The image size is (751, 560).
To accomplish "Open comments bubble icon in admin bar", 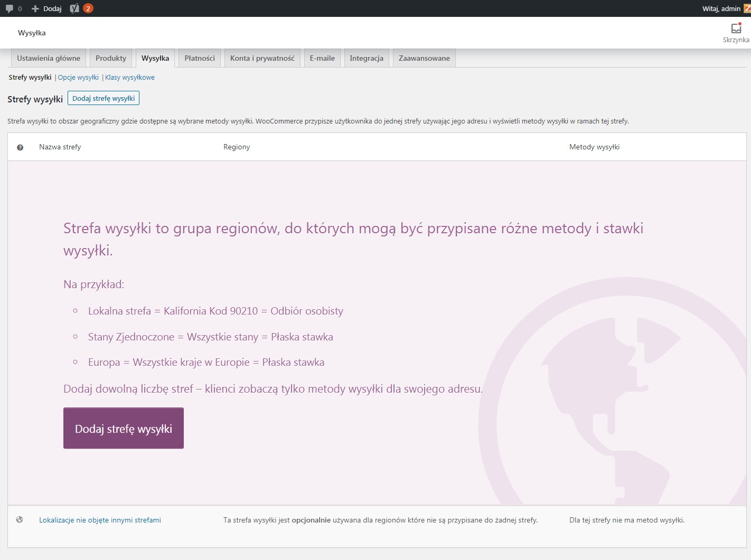I will coord(10,8).
